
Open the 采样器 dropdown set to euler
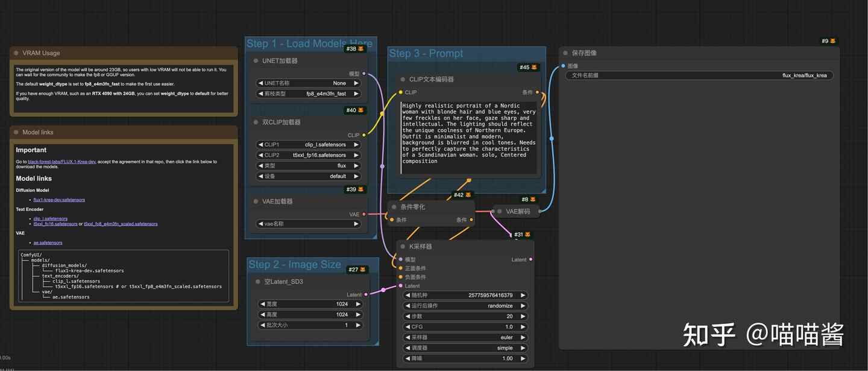465,337
